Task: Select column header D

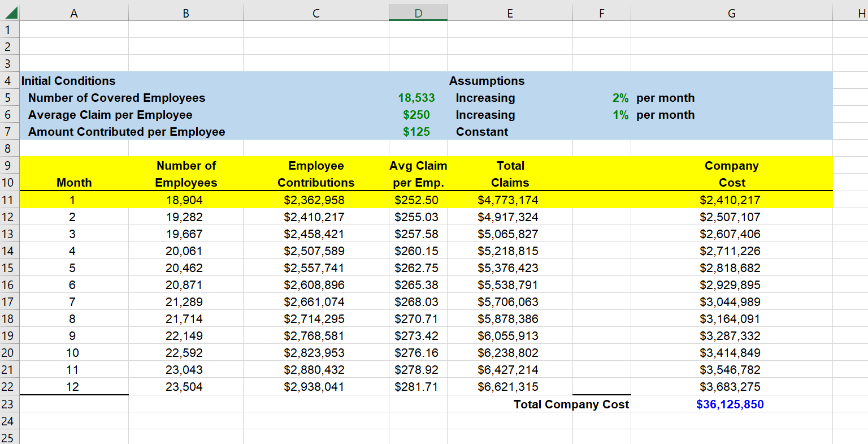Action: coord(418,12)
